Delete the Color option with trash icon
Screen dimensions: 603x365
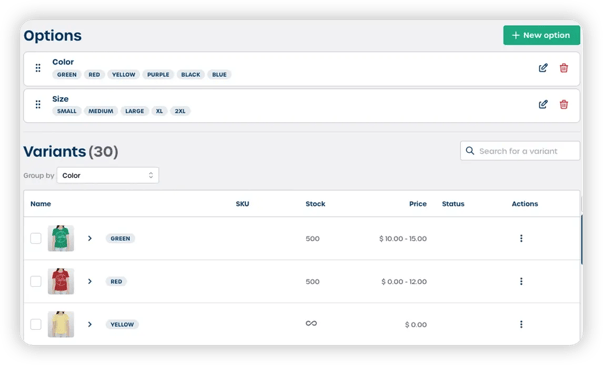tap(564, 68)
